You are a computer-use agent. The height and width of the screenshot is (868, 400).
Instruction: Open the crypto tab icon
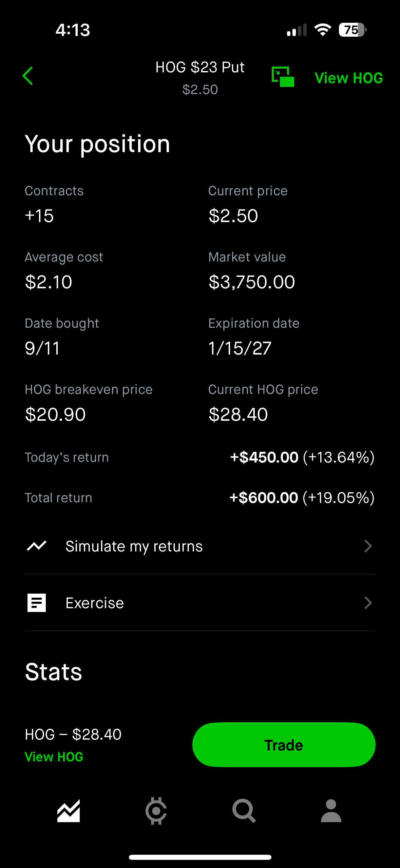coord(156,811)
